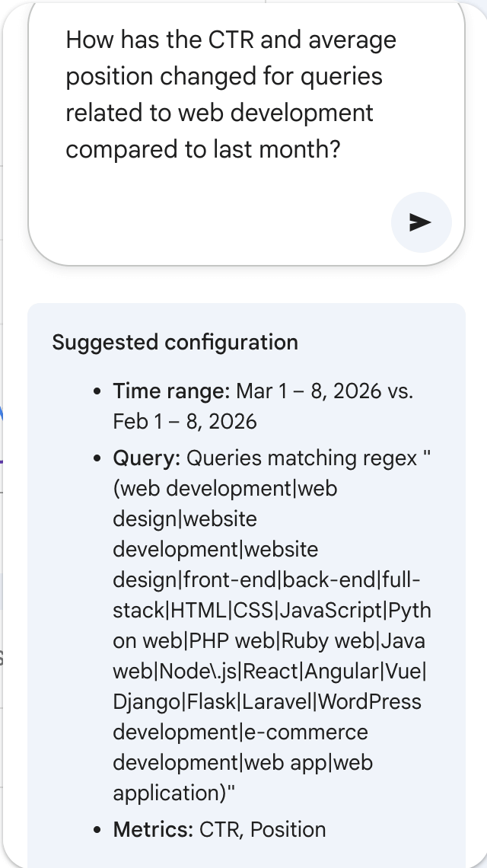
Task: Click the Time range bullet point
Action: click(97, 392)
